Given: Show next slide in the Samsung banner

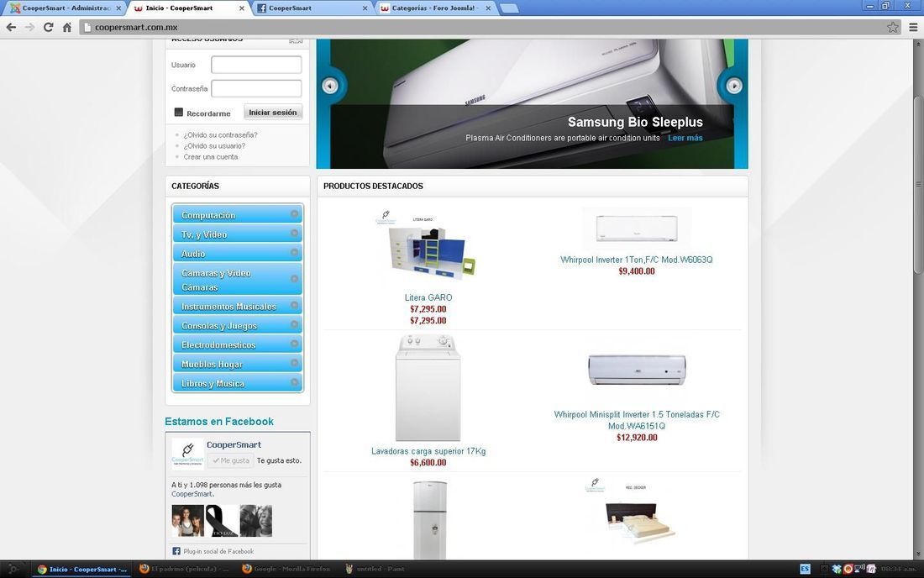Looking at the screenshot, I should click(x=733, y=86).
